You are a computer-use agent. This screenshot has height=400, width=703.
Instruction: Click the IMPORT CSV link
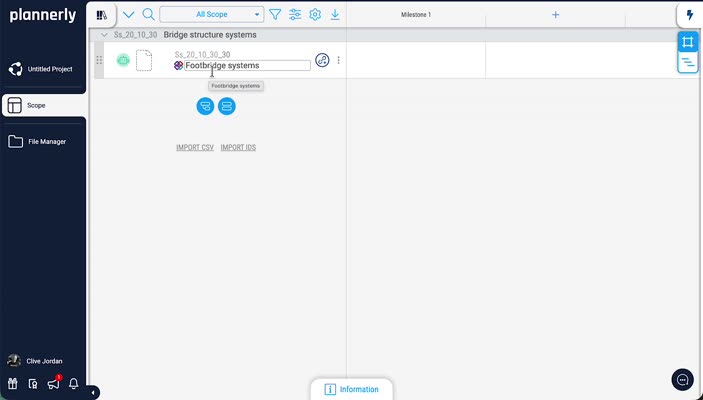pos(195,148)
